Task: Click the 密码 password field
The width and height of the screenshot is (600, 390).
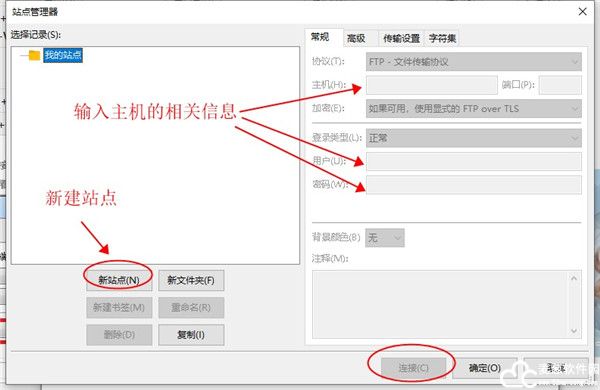Action: [474, 185]
